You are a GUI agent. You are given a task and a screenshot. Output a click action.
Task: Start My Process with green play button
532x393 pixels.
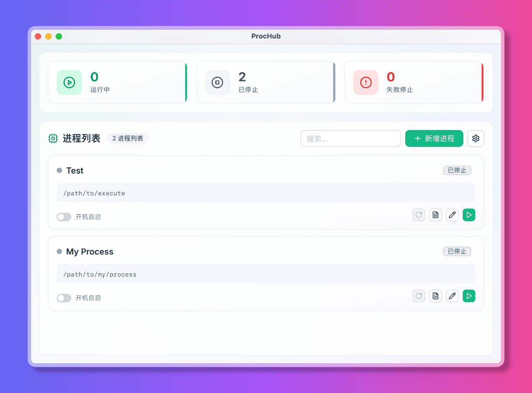(x=469, y=296)
